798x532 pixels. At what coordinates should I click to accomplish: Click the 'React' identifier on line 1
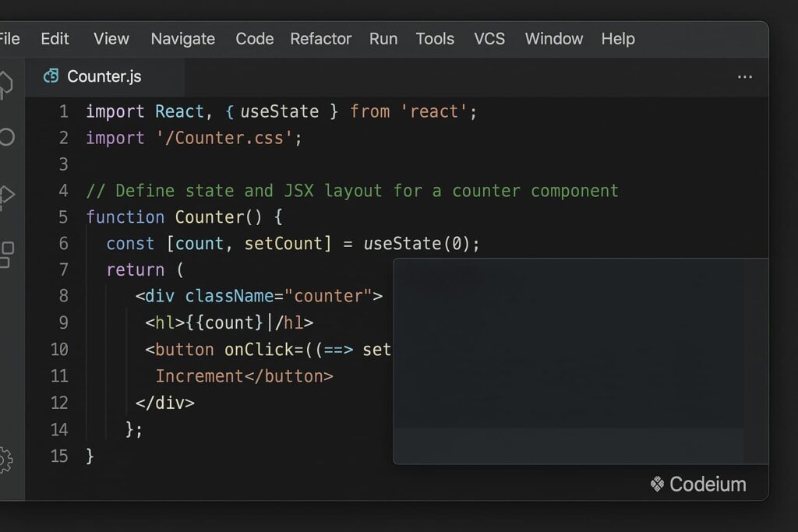tap(179, 111)
